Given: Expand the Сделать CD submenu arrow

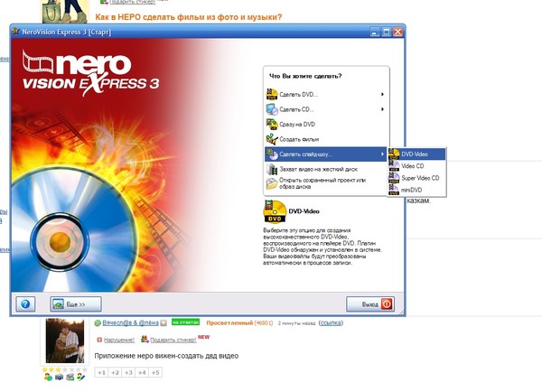Looking at the screenshot, I should click(382, 109).
